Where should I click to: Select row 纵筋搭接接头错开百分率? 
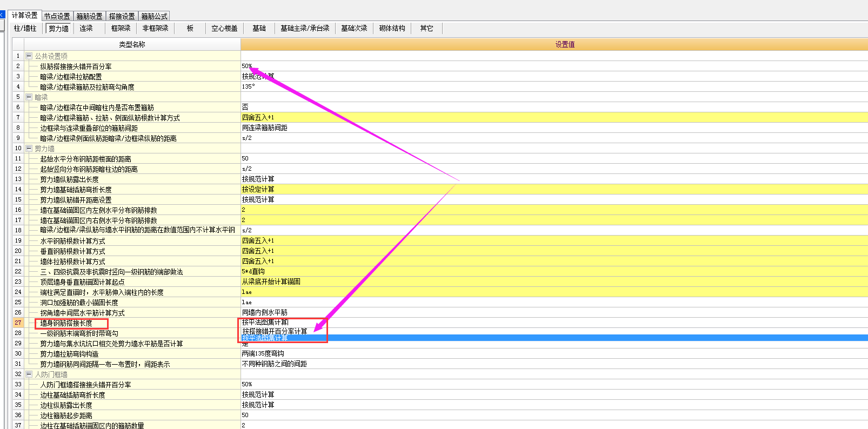pyautogui.click(x=132, y=66)
